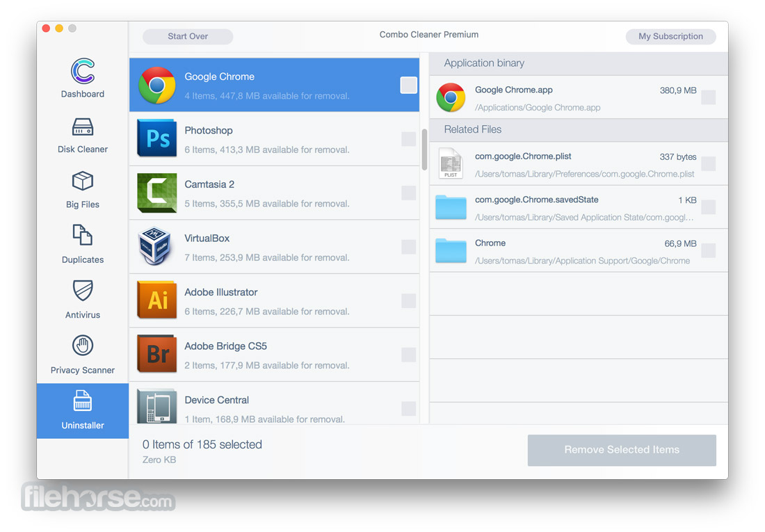Select the Device Central app name
Viewport: 765px width, 532px height.
(x=216, y=400)
